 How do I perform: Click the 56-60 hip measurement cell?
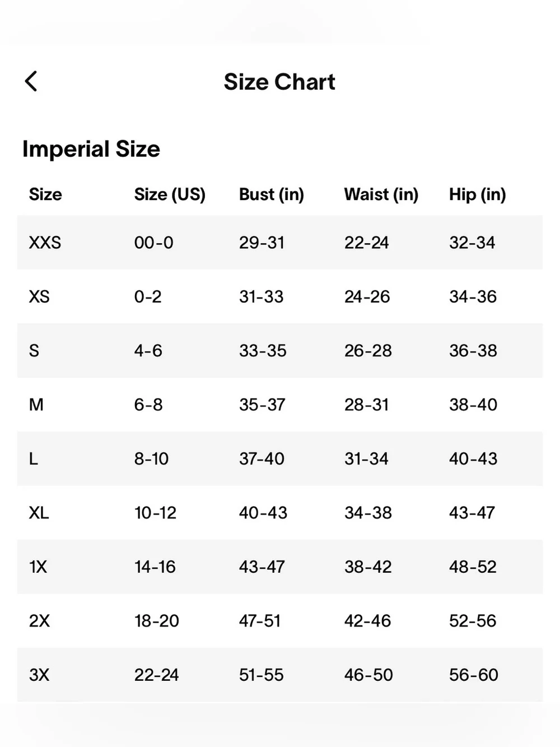474,675
